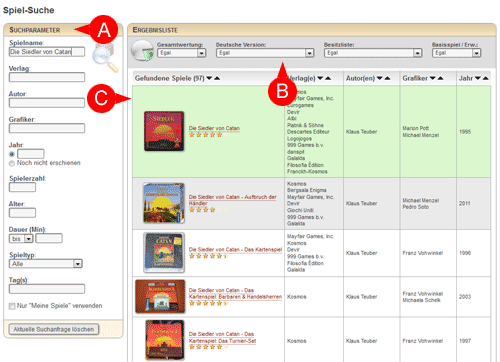Expand the Spieltyp Alle dropdown
The width and height of the screenshot is (500, 362).
coord(46,264)
